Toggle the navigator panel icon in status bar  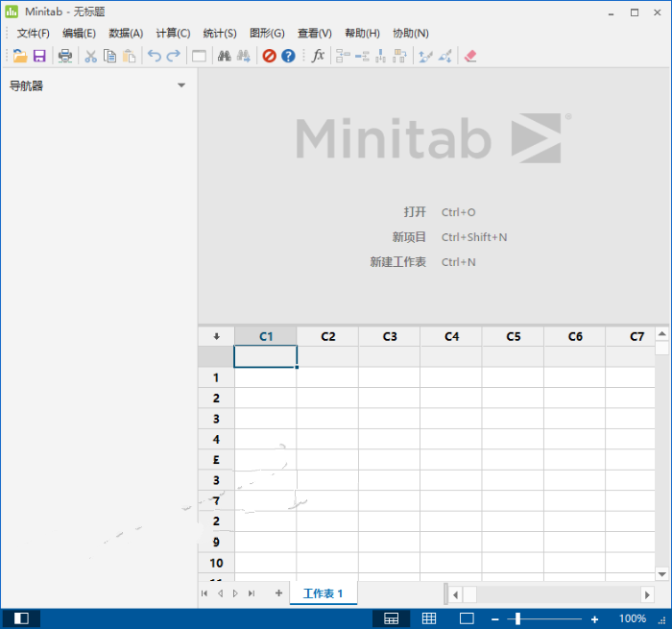click(21, 618)
